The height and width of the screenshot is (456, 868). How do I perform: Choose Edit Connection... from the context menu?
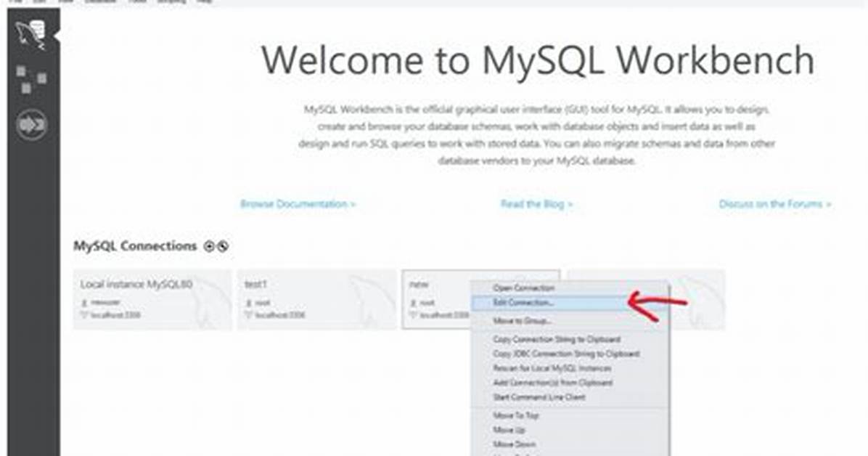tap(570, 303)
